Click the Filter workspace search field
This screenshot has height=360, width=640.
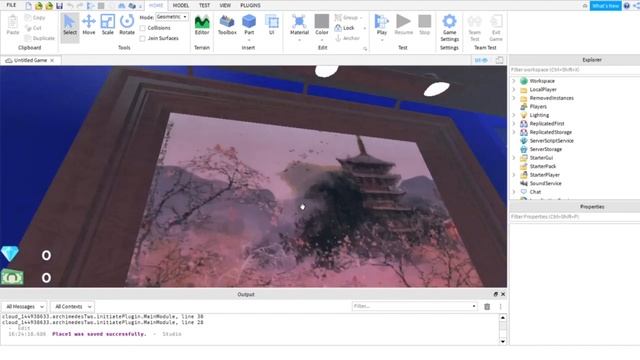point(574,70)
